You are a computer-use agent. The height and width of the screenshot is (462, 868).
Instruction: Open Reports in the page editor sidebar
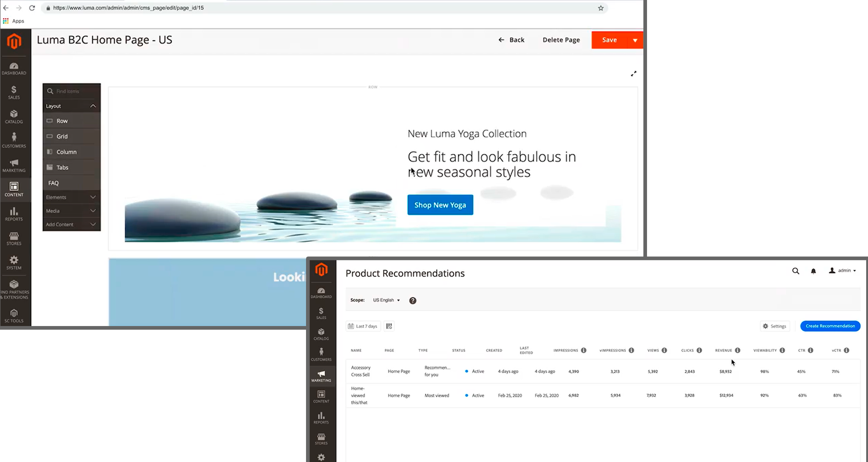[14, 214]
